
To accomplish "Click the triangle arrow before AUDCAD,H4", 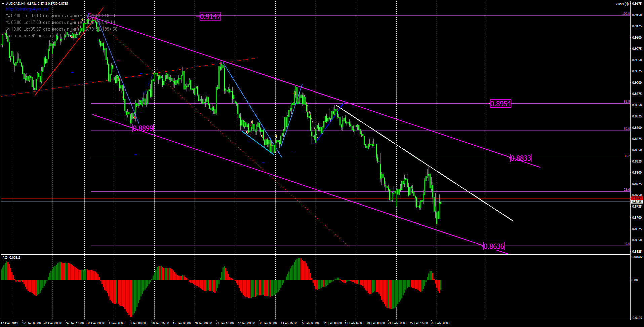I will (3, 4).
